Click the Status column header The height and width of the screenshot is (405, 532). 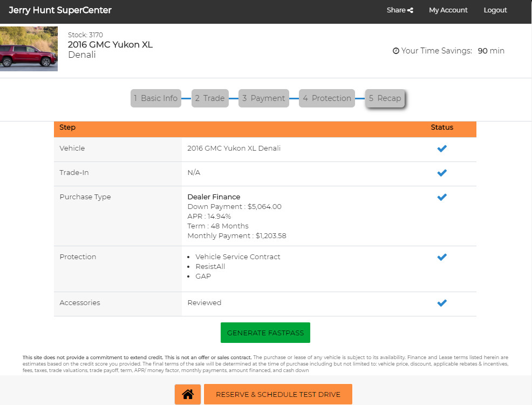(442, 127)
